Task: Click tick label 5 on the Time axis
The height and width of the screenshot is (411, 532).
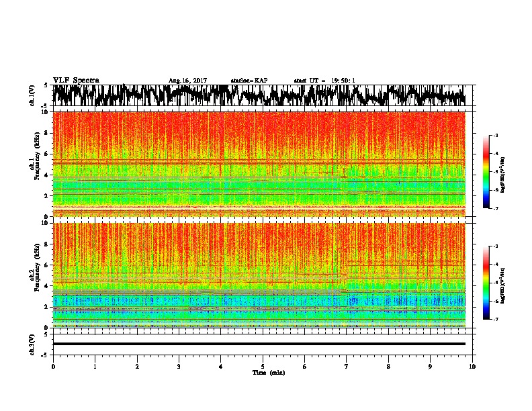Action: [263, 367]
